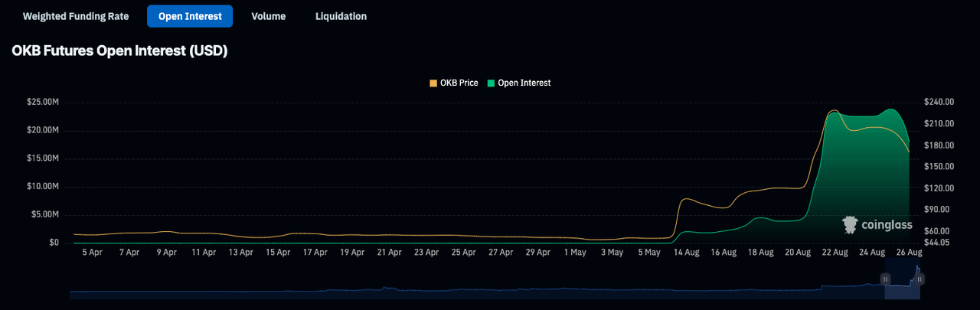This screenshot has width=980, height=310.
Task: Click the $25.00M left axis label
Action: point(42,102)
